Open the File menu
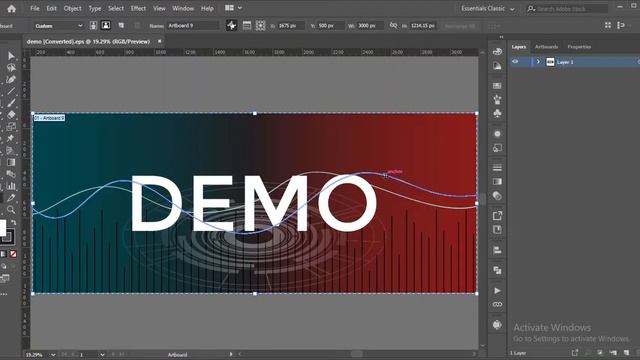640x360 pixels. pos(35,8)
